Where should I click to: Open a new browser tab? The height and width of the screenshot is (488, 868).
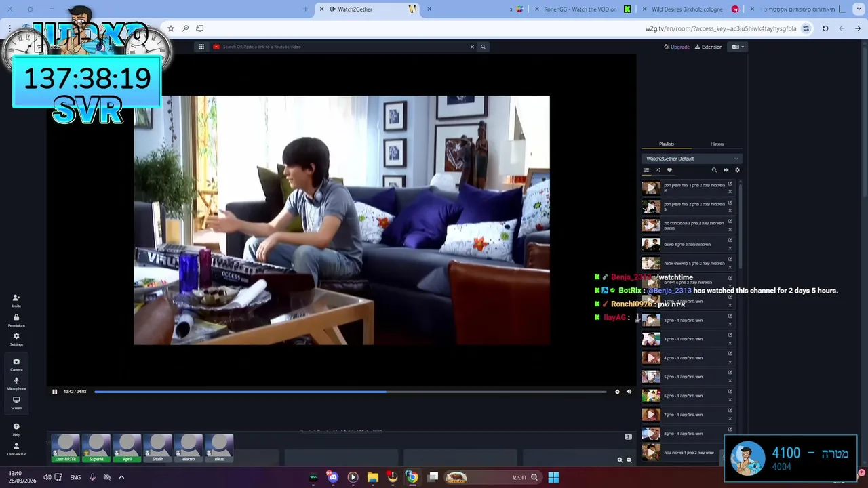[x=305, y=9]
